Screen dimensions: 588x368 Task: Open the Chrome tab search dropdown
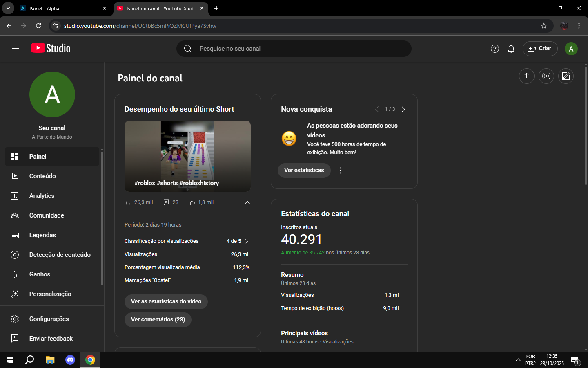[8, 8]
